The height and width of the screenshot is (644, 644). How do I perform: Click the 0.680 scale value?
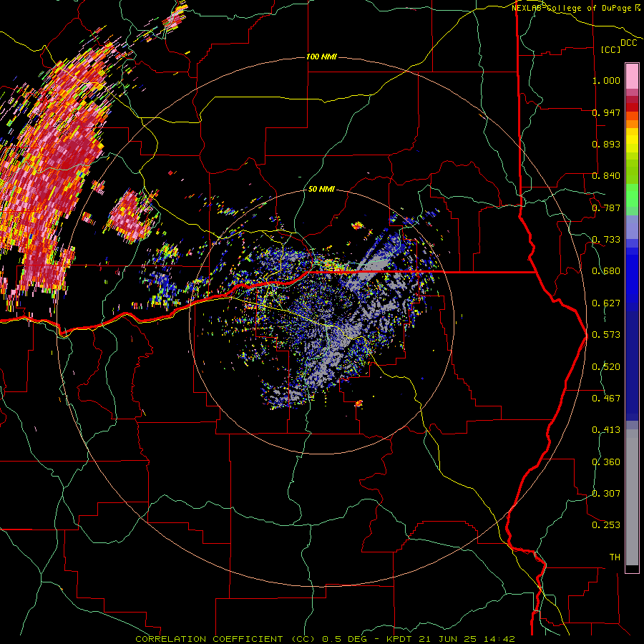point(606,271)
